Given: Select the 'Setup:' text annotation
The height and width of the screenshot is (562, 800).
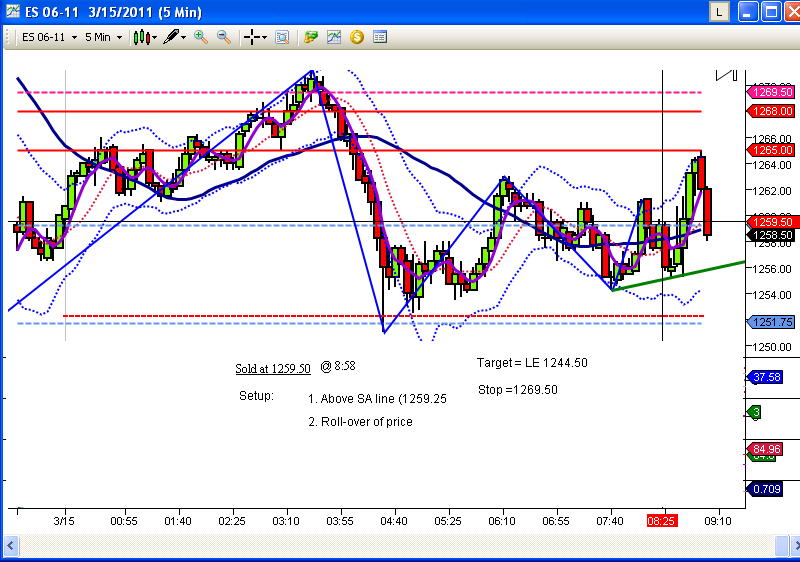Looking at the screenshot, I should coord(257,396).
